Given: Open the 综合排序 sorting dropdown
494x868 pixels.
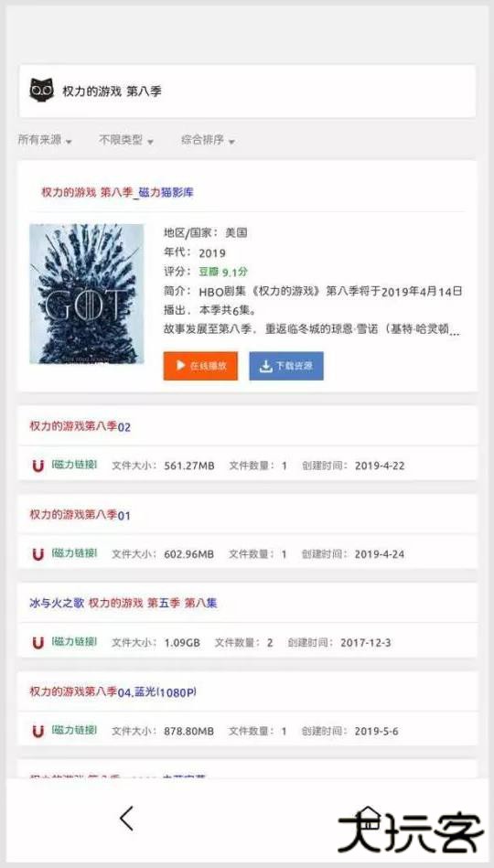Looking at the screenshot, I should click(x=209, y=140).
